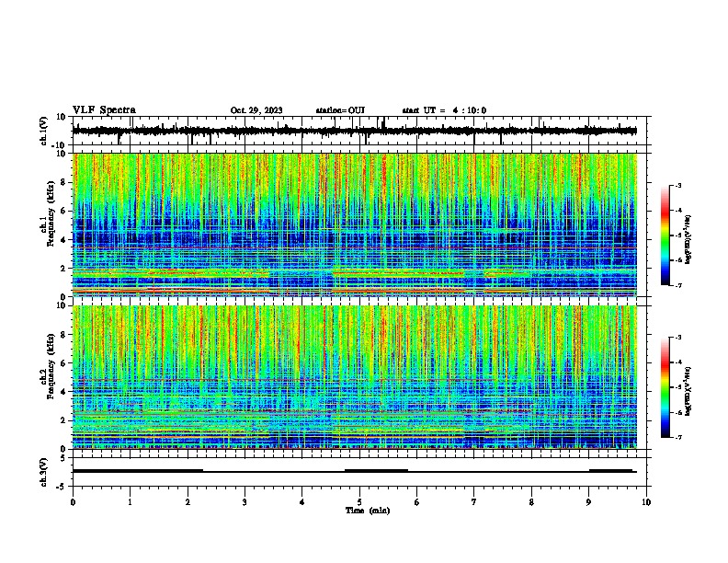Click the "station=OUJ" header label
The image size is (728, 563).
(x=340, y=110)
